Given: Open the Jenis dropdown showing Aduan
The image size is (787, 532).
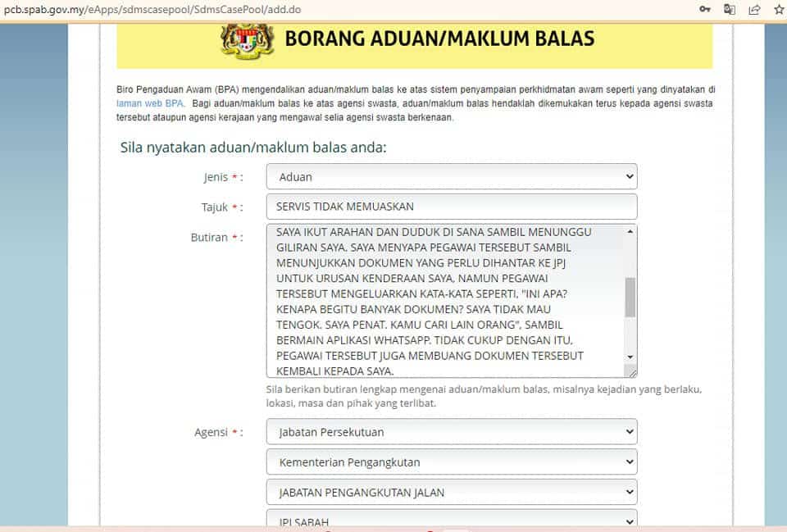Looking at the screenshot, I should click(x=452, y=177).
